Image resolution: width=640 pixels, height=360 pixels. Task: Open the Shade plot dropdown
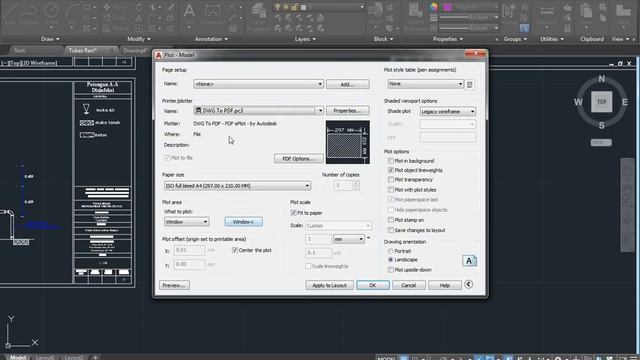[448, 111]
